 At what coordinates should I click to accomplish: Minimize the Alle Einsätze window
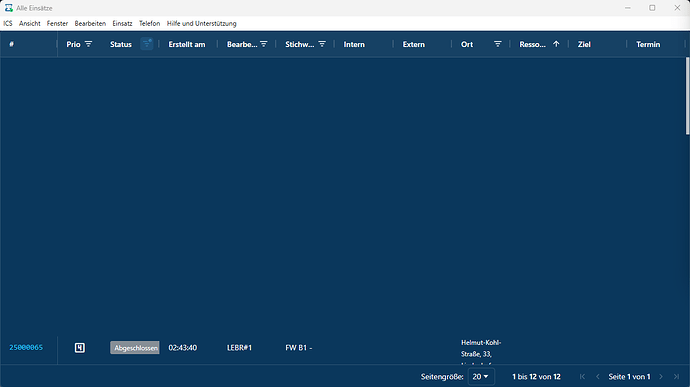[628, 8]
